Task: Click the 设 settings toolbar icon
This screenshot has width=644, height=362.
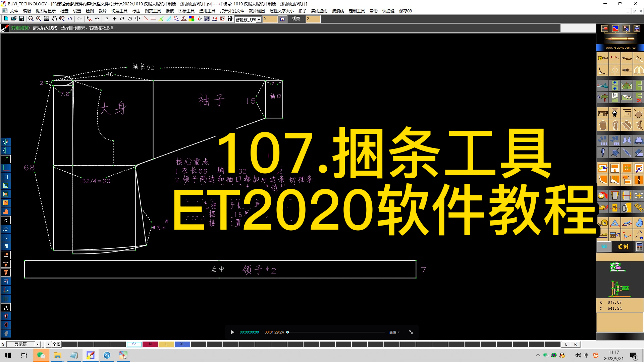Action: pos(230,19)
